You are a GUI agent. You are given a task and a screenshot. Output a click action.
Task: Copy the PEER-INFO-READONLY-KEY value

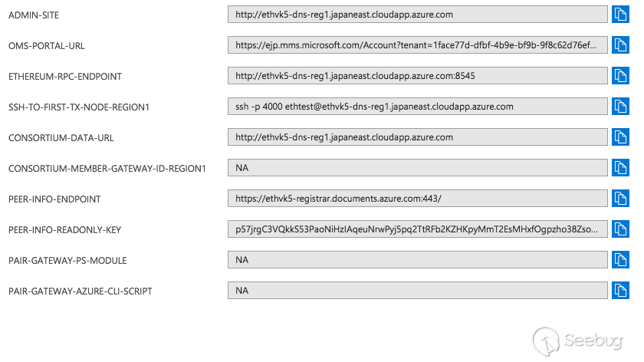coord(619,229)
